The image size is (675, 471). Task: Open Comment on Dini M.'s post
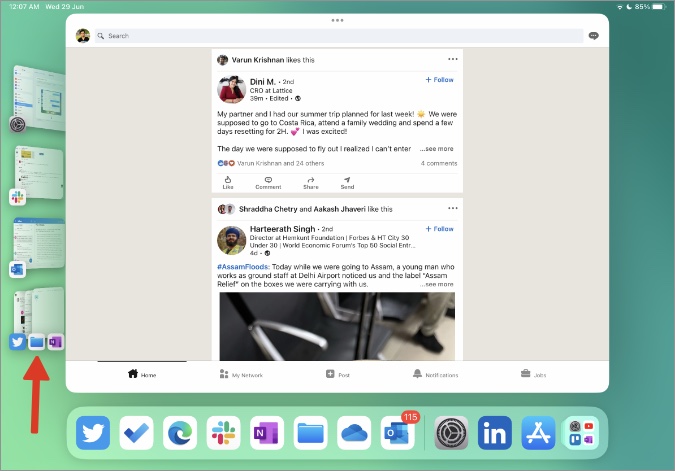coord(268,183)
